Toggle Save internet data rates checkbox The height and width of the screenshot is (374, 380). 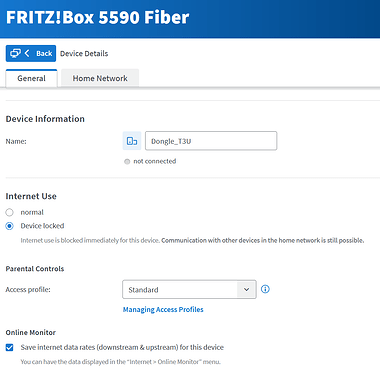tap(9, 347)
